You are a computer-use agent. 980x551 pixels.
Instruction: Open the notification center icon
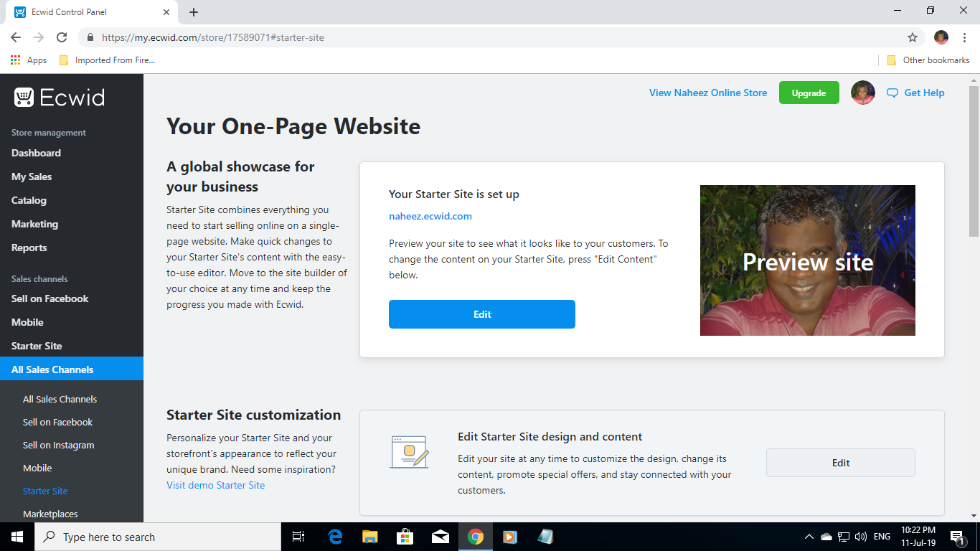(x=957, y=537)
